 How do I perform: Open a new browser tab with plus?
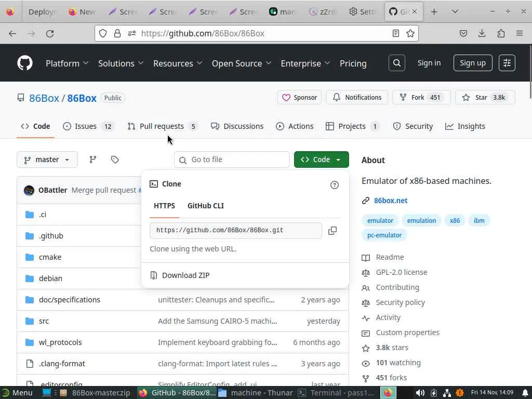[x=434, y=12]
